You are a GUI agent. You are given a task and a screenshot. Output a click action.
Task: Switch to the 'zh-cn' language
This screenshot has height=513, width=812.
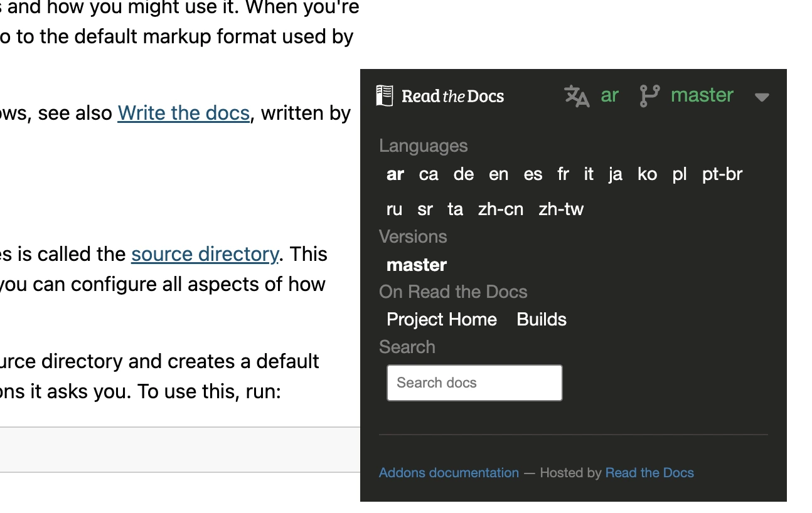501,209
